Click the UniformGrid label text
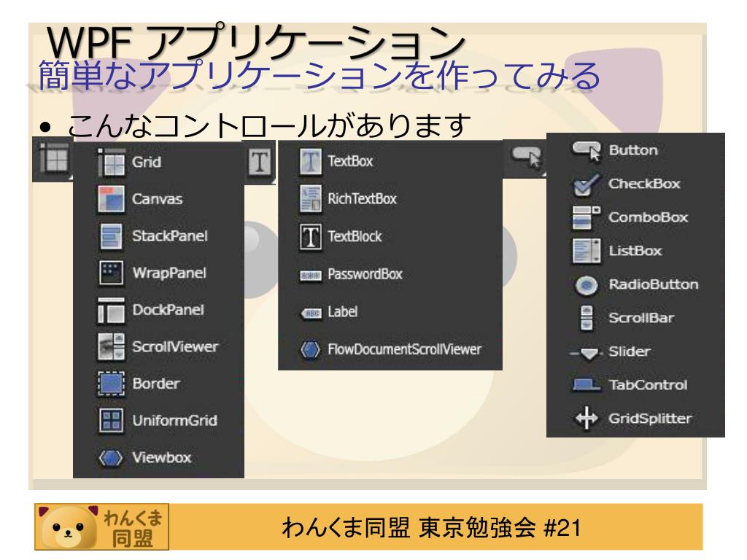 pos(175,421)
